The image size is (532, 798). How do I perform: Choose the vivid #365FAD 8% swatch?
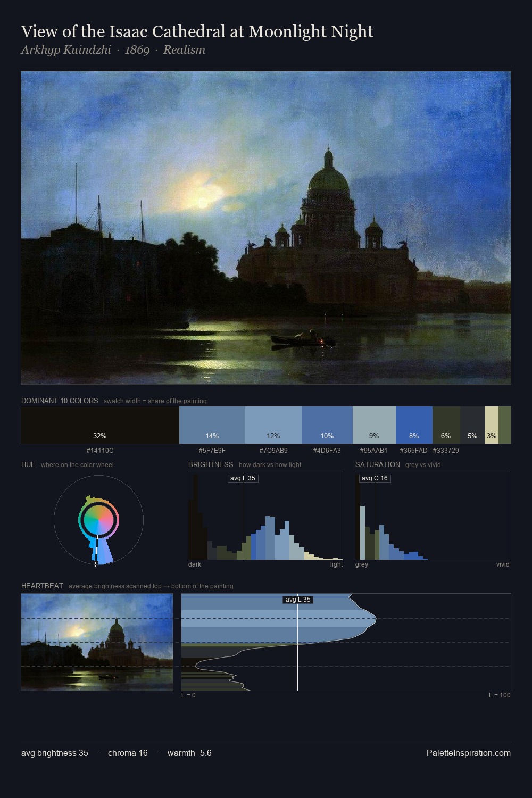[414, 425]
